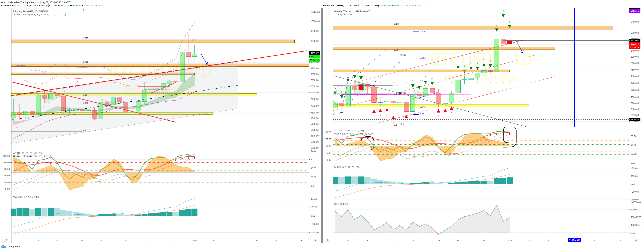Click the A auto-scale button on left chart
This screenshot has width=644, height=250.
(315, 240)
